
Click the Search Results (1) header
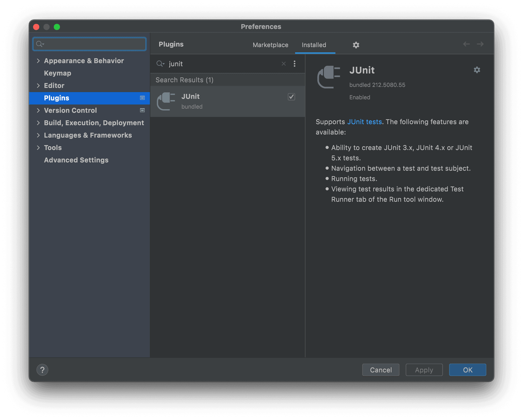tap(184, 80)
